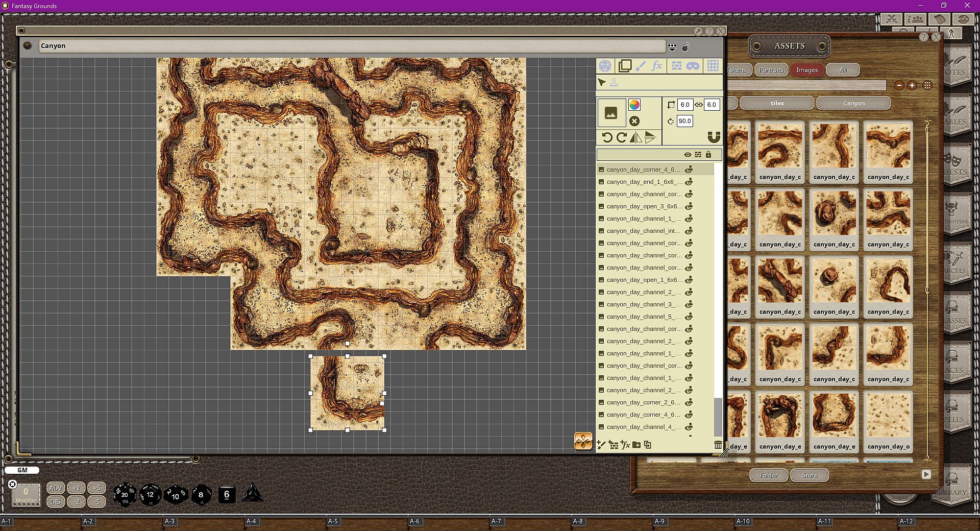Switch to the Portraits asset tab
The width and height of the screenshot is (980, 531).
(771, 70)
